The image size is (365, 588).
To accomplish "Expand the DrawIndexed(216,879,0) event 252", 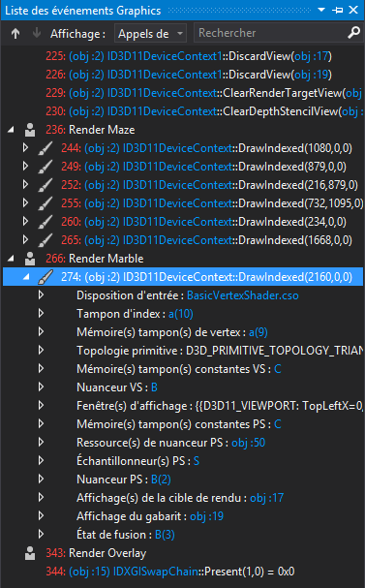I will click(25, 184).
